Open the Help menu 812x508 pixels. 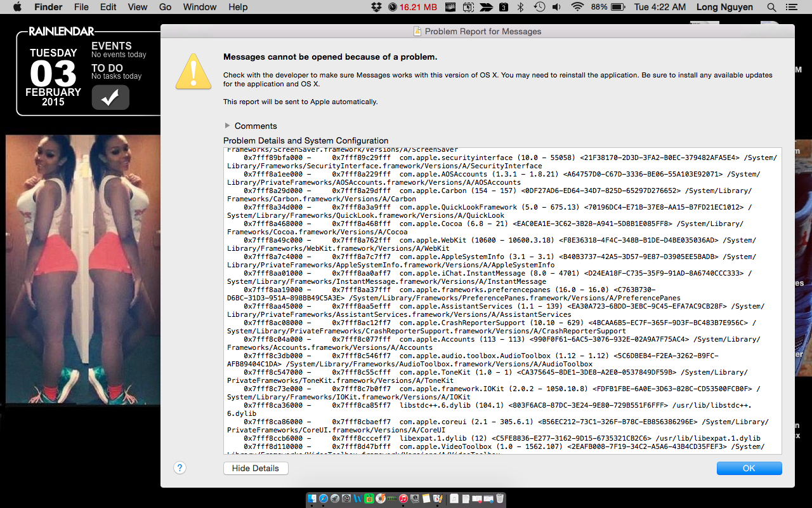click(x=238, y=7)
